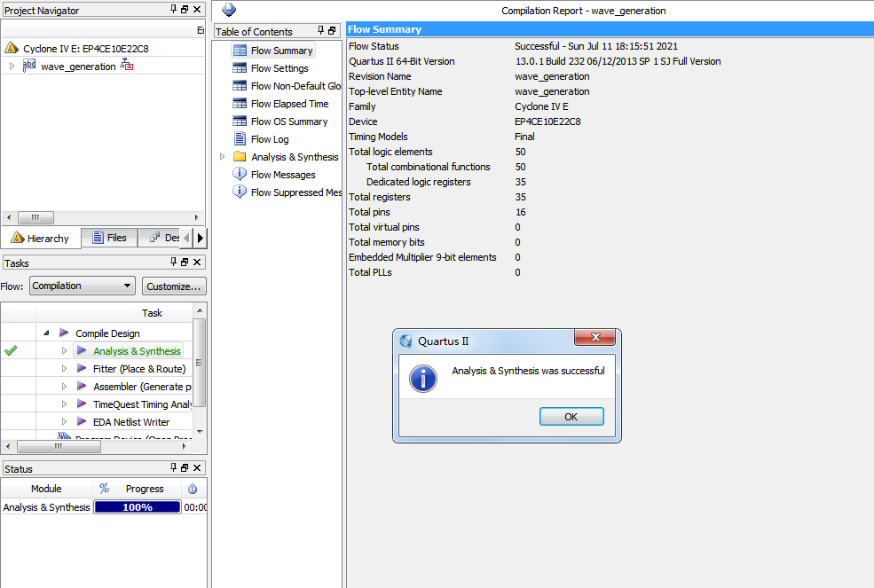Close the Project Navigator panel
The height and width of the screenshot is (588, 874).
point(197,10)
